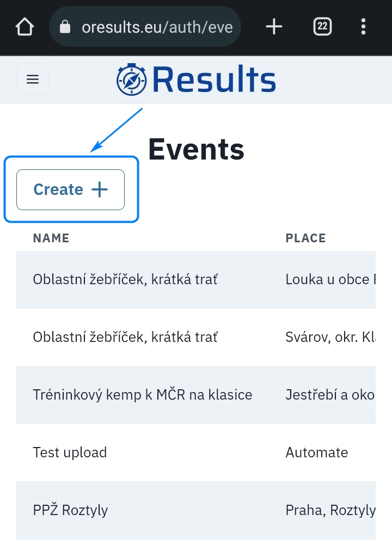Click the Automate place cell
Image resolution: width=392 pixels, height=551 pixels.
(x=316, y=452)
